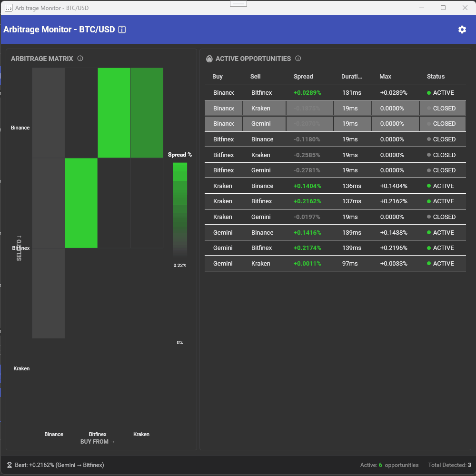Click the green dot on Kraken→Binance row

pos(430,186)
